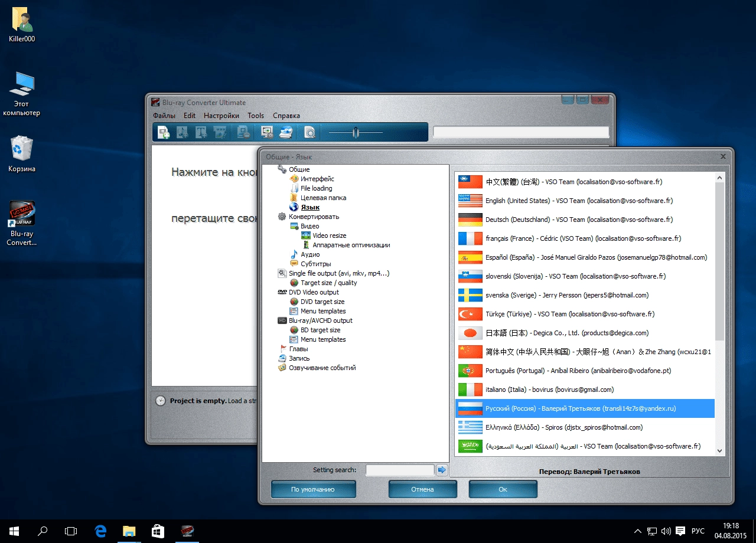Open Action Center notification icon
This screenshot has width=756, height=543.
coord(680,531)
